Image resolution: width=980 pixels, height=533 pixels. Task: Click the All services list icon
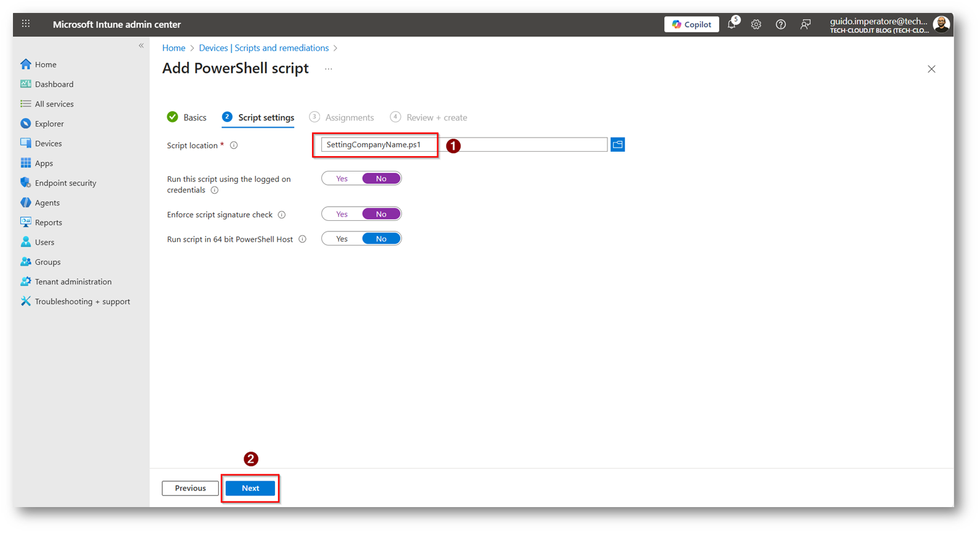(x=26, y=104)
